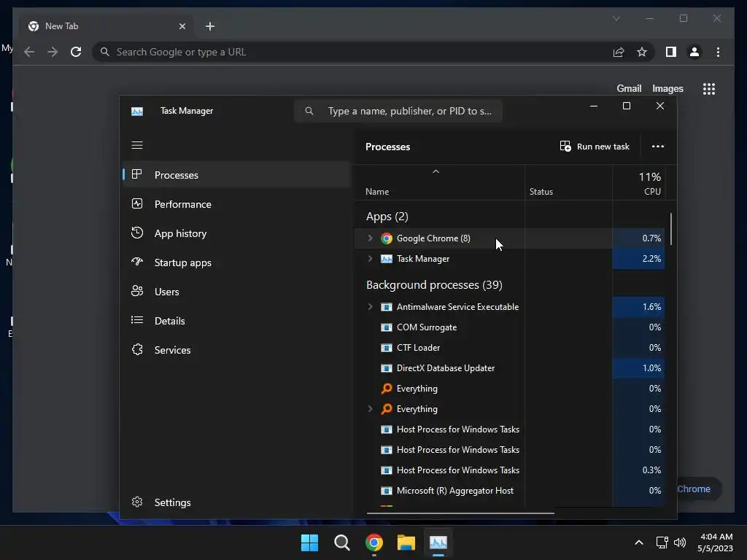Select DirectX Database Updater process
This screenshot has height=560, width=747.
click(510, 368)
